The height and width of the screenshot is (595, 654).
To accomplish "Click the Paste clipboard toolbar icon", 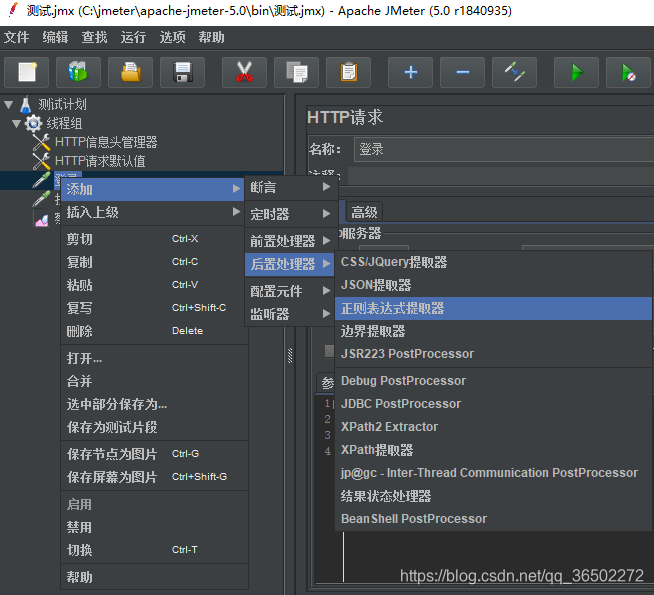I will point(349,73).
